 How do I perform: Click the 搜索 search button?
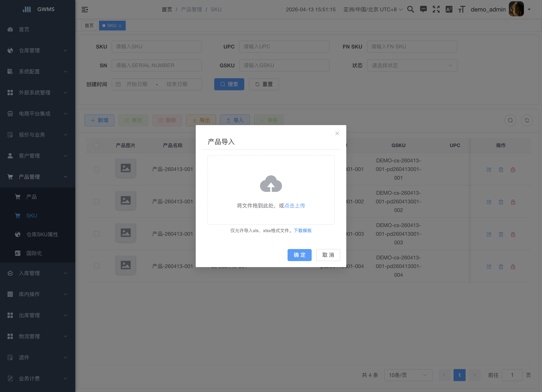tap(229, 84)
